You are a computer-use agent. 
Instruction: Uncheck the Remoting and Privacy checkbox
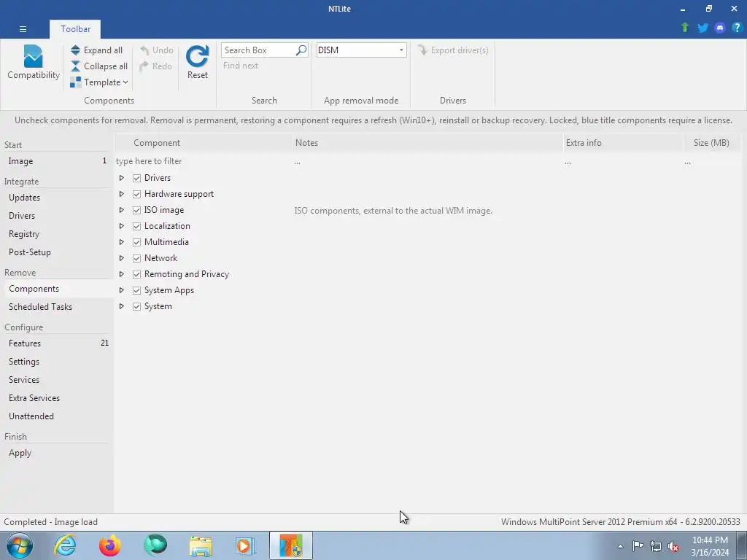click(136, 274)
